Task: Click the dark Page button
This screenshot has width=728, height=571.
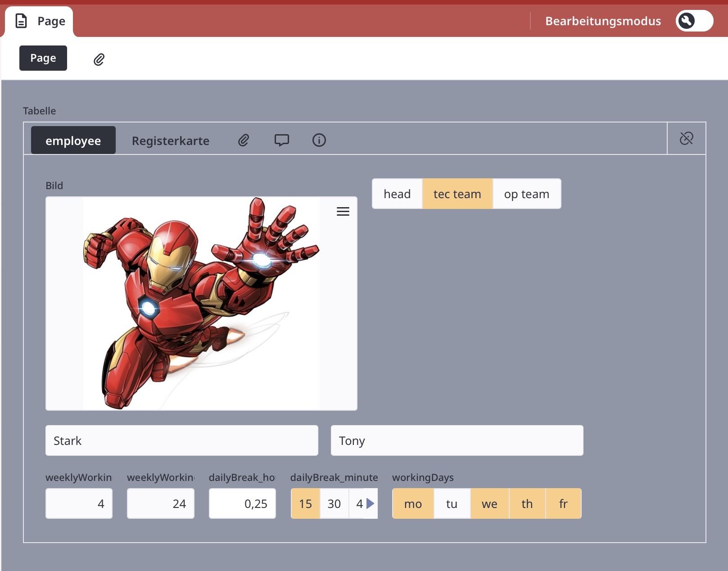Action: coord(43,58)
